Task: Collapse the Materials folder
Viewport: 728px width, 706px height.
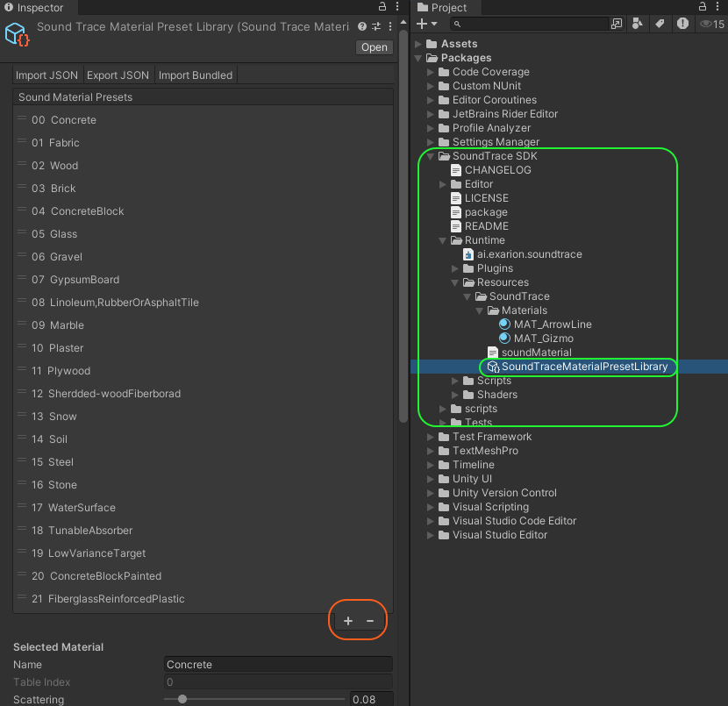Action: (480, 310)
